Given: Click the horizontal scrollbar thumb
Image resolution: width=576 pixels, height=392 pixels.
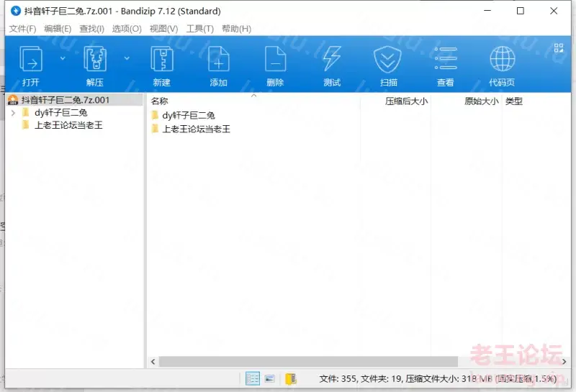Looking at the screenshot, I should point(308,362).
